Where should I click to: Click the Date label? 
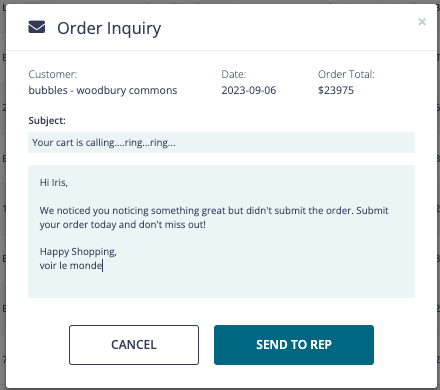234,74
